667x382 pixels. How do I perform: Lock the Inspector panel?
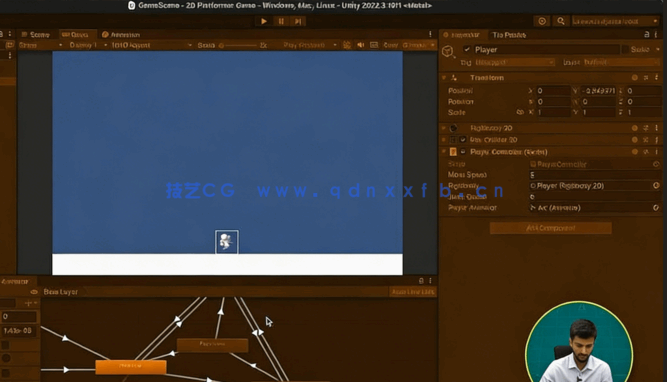[647, 35]
